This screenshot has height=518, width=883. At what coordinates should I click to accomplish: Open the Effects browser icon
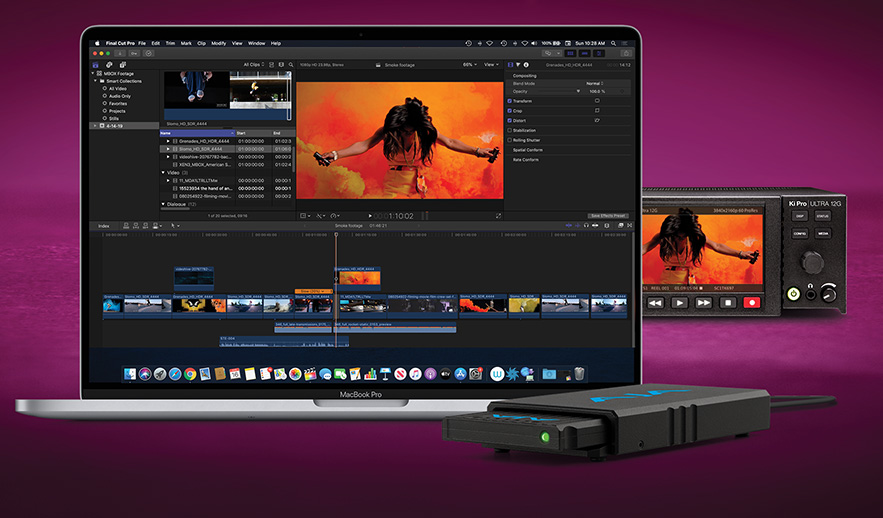(x=621, y=225)
